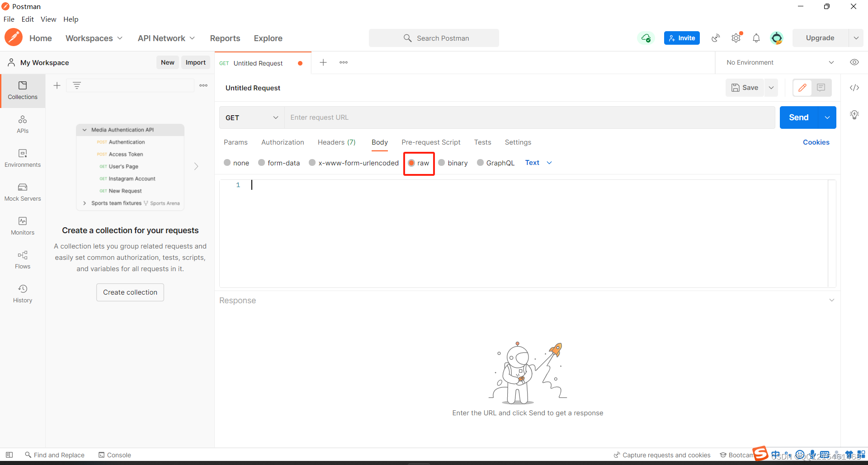Open the user avatar menu
Viewport: 868px width, 465px height.
777,38
